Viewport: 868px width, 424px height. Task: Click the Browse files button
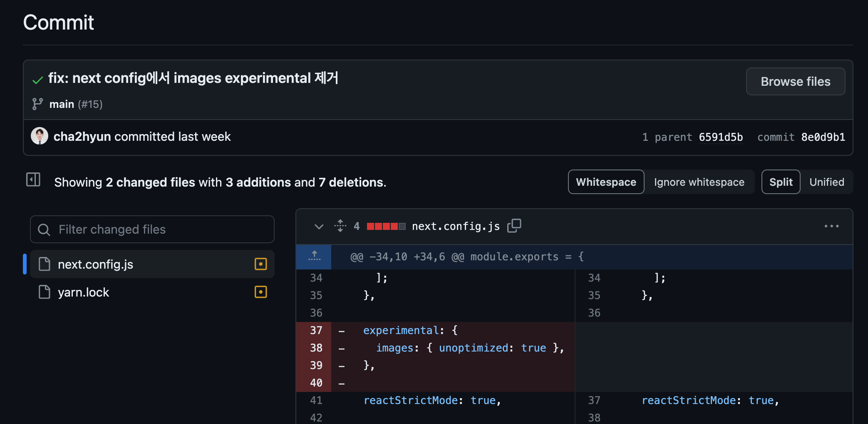[795, 82]
